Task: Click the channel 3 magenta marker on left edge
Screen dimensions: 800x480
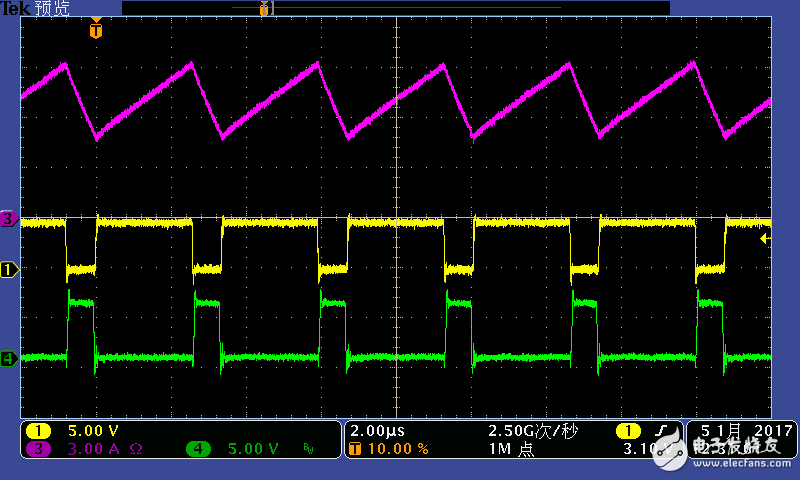Action: click(x=9, y=218)
